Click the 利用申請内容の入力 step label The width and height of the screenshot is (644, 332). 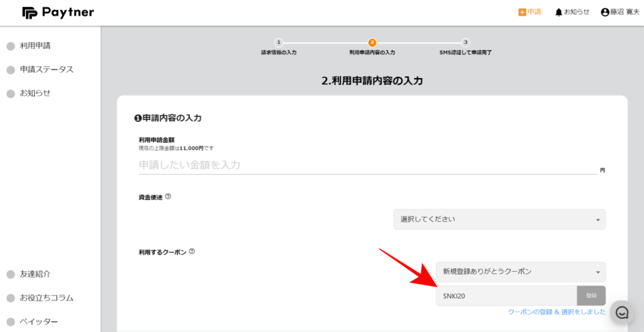372,53
